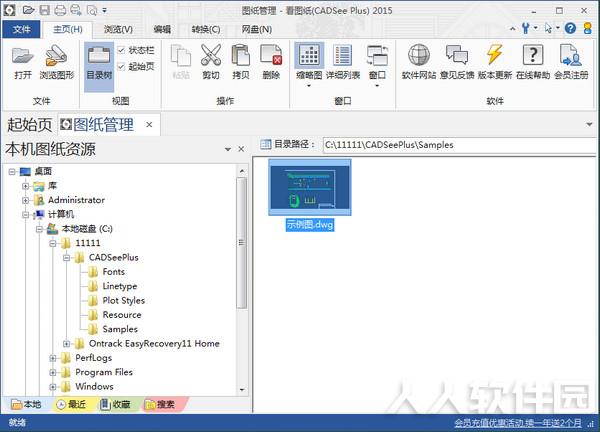Switch to the 最近 recent tab
The width and height of the screenshot is (600, 432).
click(x=72, y=404)
